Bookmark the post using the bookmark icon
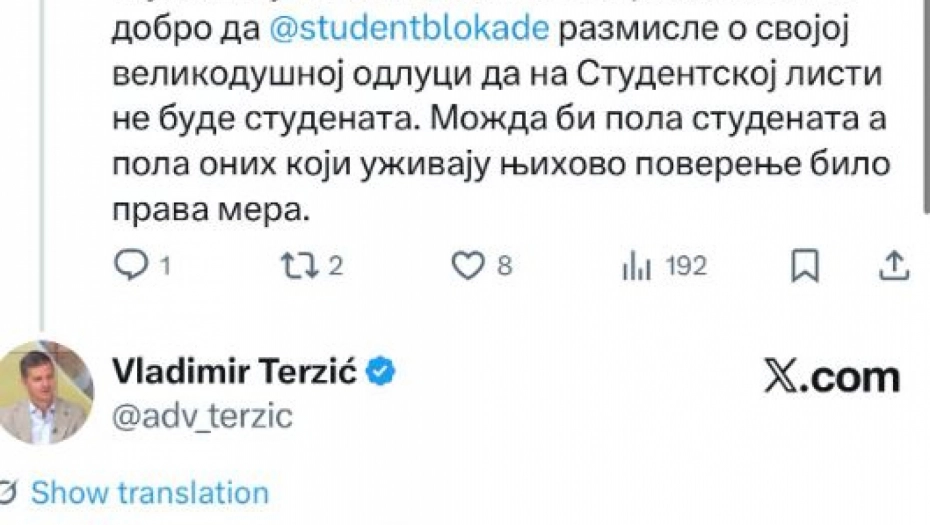Screen dimensions: 930x525 pyautogui.click(x=805, y=265)
